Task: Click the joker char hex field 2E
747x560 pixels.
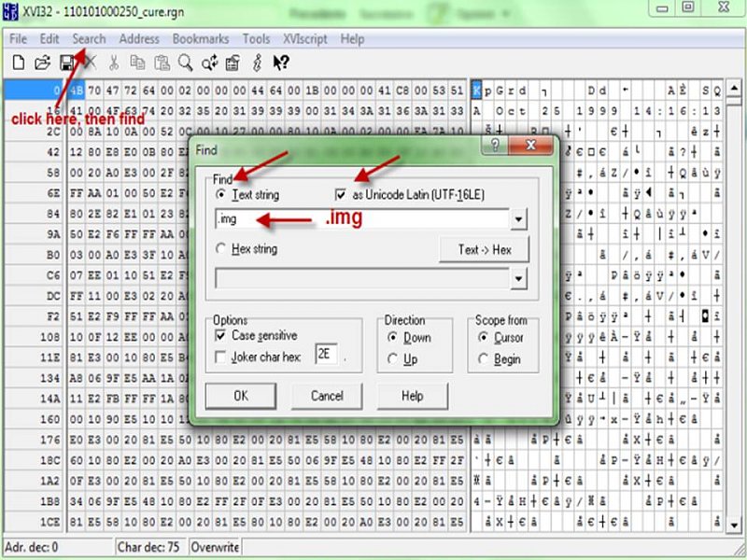Action: pos(326,354)
